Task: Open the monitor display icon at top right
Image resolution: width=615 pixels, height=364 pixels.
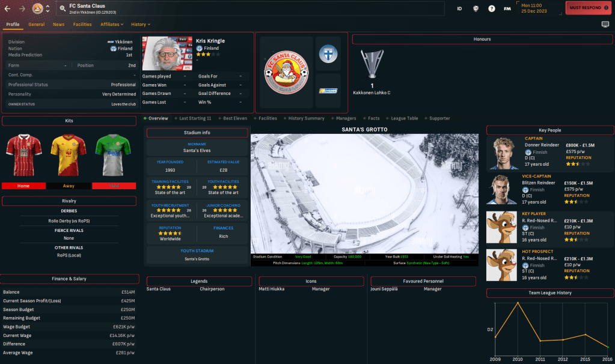Action: coord(605,25)
